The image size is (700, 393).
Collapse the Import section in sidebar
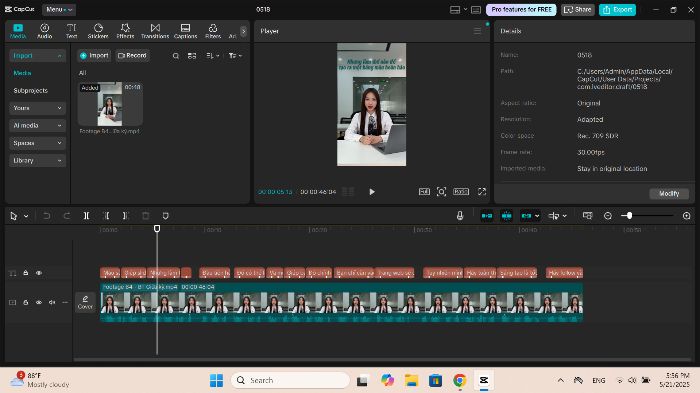coord(37,55)
